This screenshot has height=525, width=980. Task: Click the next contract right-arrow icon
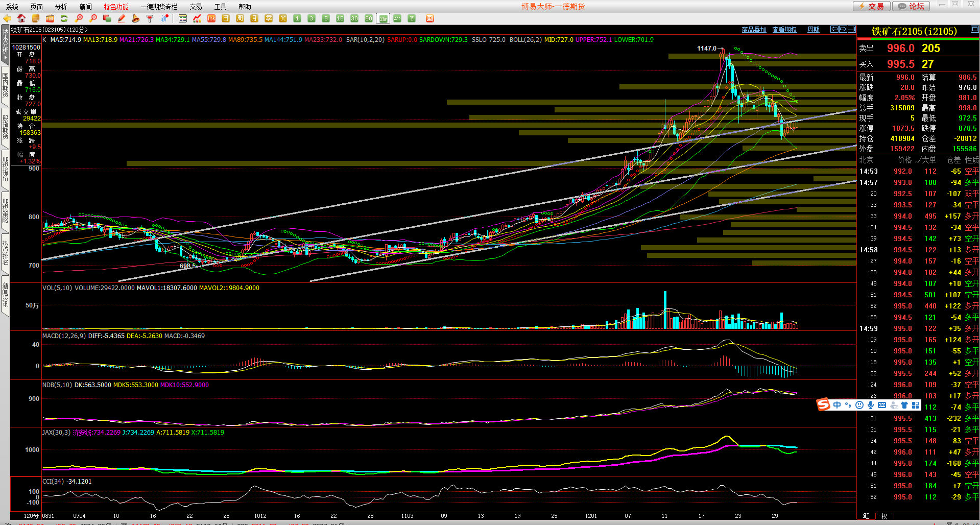(843, 29)
